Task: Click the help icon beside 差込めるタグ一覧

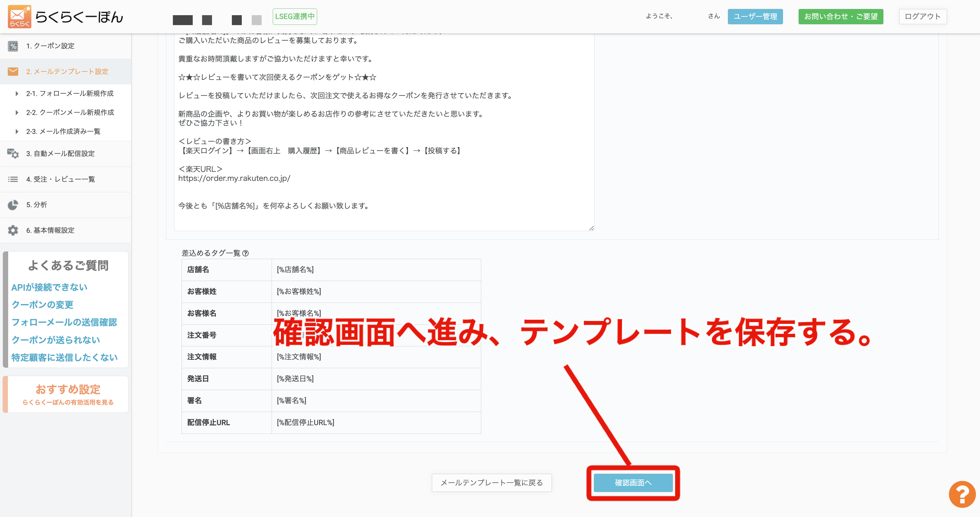Action: [x=245, y=253]
